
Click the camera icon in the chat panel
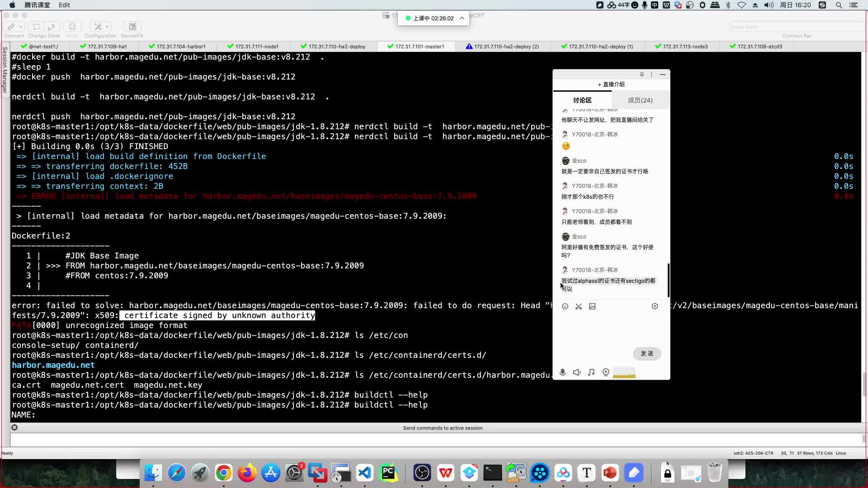point(605,372)
